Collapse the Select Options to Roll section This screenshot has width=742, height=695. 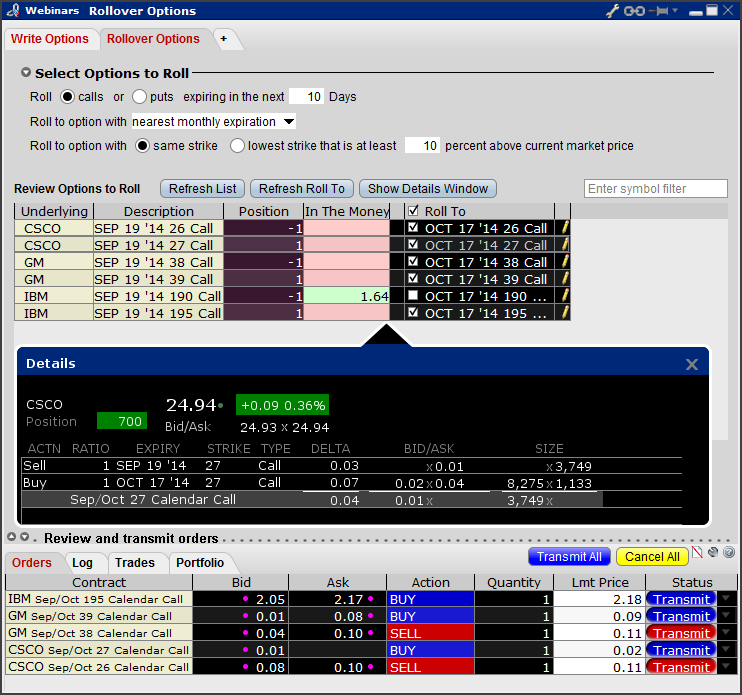pos(26,72)
